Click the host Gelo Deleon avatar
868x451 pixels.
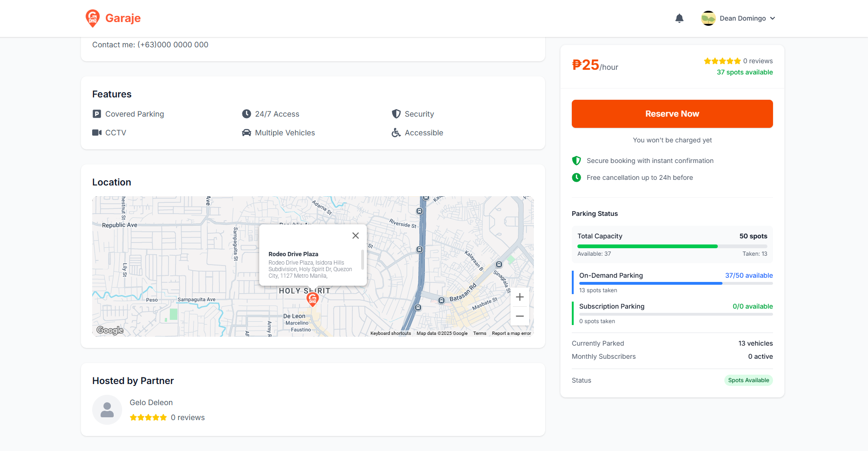pyautogui.click(x=107, y=410)
